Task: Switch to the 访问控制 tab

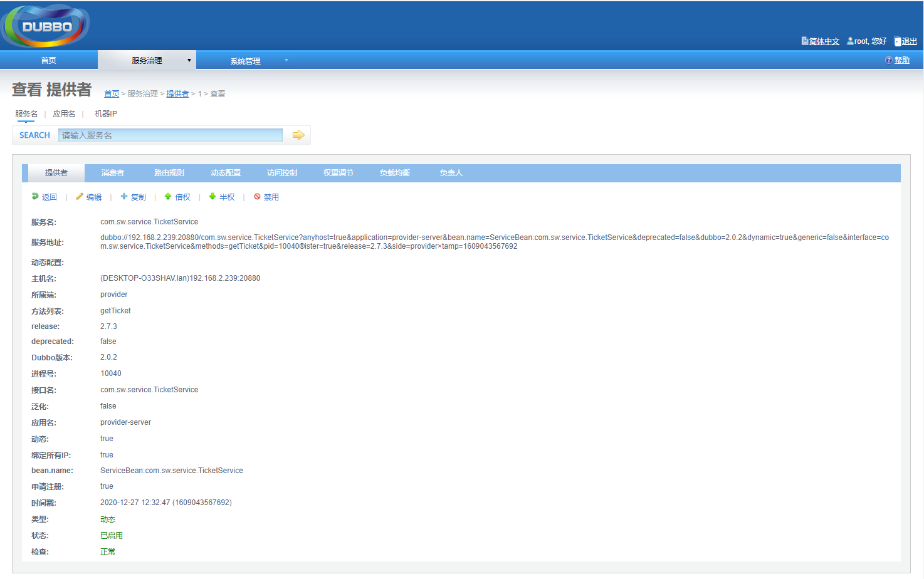Action: [x=282, y=173]
